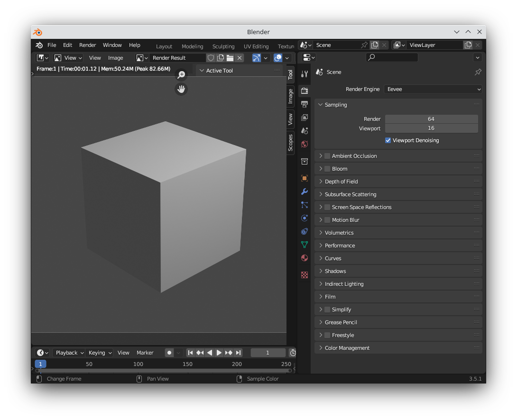The image size is (517, 420).
Task: Open the Image menu in image editor
Action: 116,57
